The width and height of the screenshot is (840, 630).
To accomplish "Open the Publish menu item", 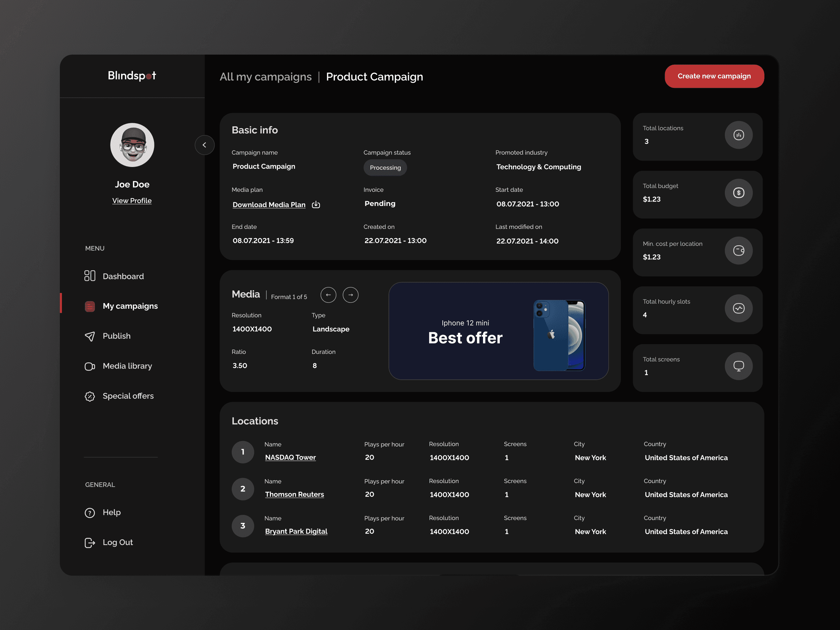I will [x=116, y=336].
